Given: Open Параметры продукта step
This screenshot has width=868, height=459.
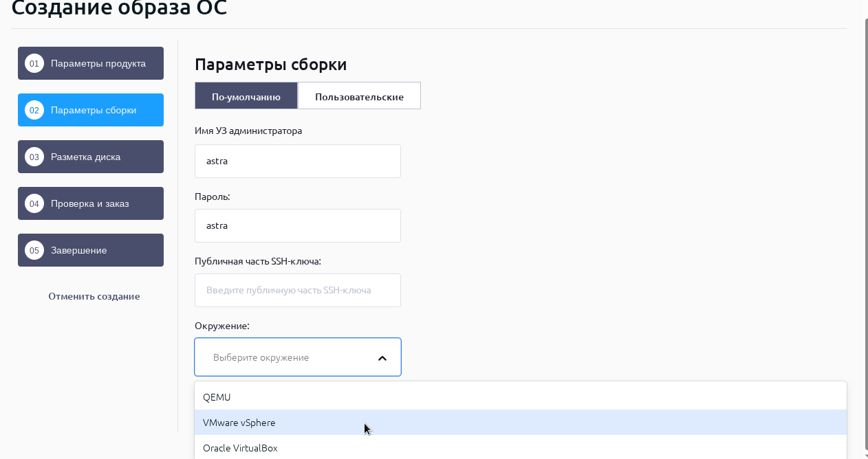Looking at the screenshot, I should 98,63.
